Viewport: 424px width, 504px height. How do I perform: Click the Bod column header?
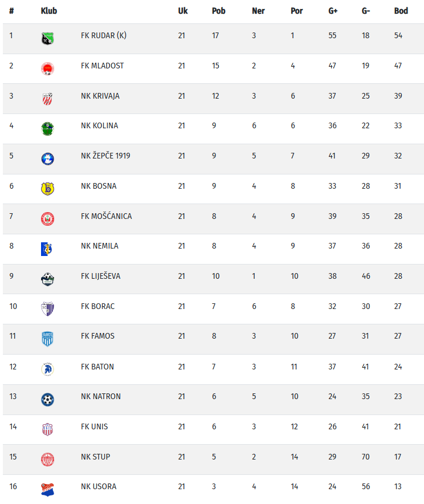pyautogui.click(x=401, y=11)
